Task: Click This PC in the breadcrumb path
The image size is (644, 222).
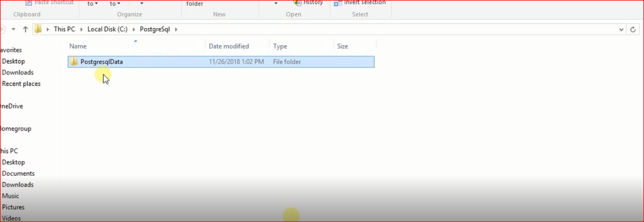Action: click(x=64, y=29)
